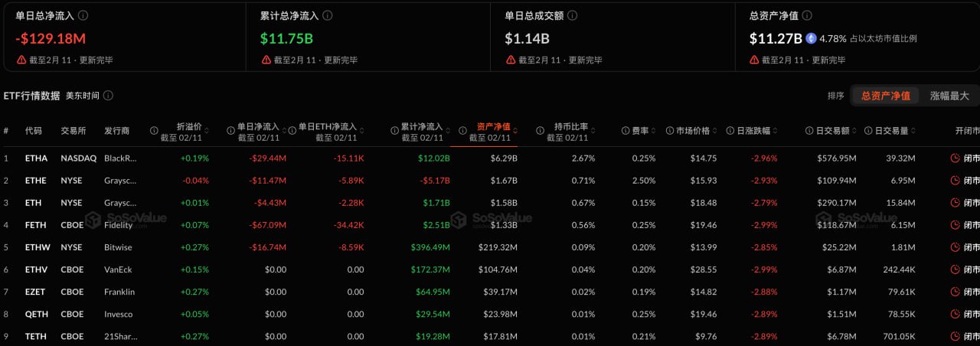
Task: Click info icon before 费率 column header
Action: (x=626, y=131)
